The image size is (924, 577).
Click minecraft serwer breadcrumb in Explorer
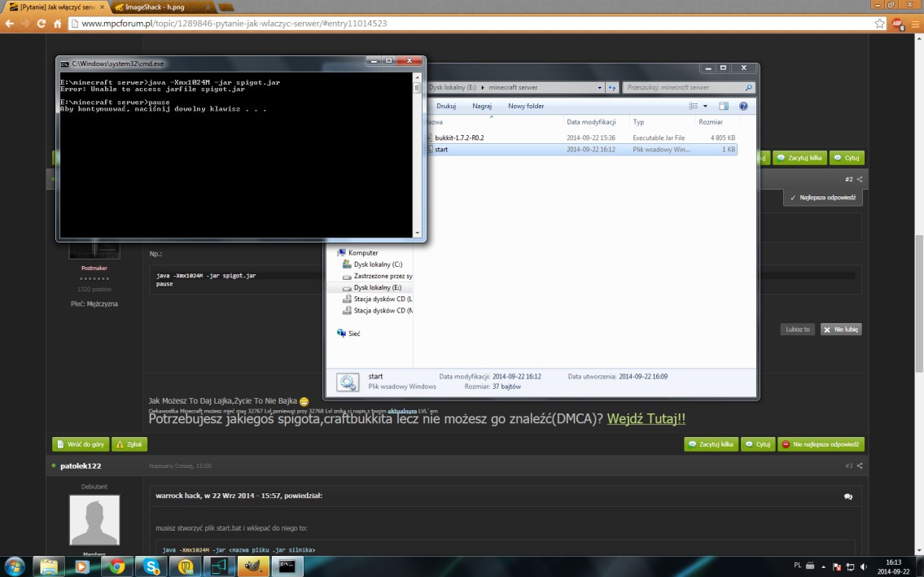(513, 87)
